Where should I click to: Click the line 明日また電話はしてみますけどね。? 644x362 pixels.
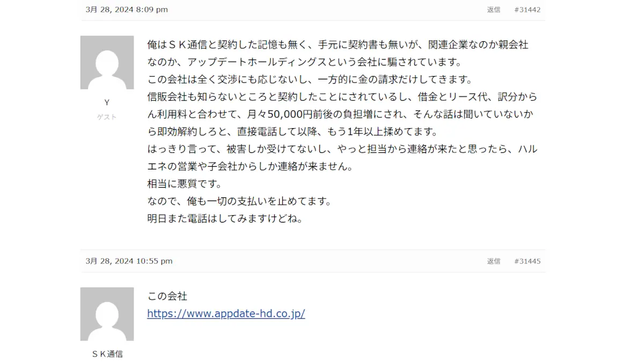click(x=225, y=219)
